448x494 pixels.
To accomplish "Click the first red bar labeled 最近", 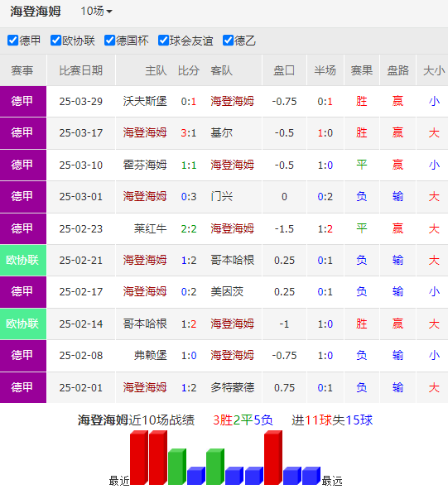I will tap(139, 458).
